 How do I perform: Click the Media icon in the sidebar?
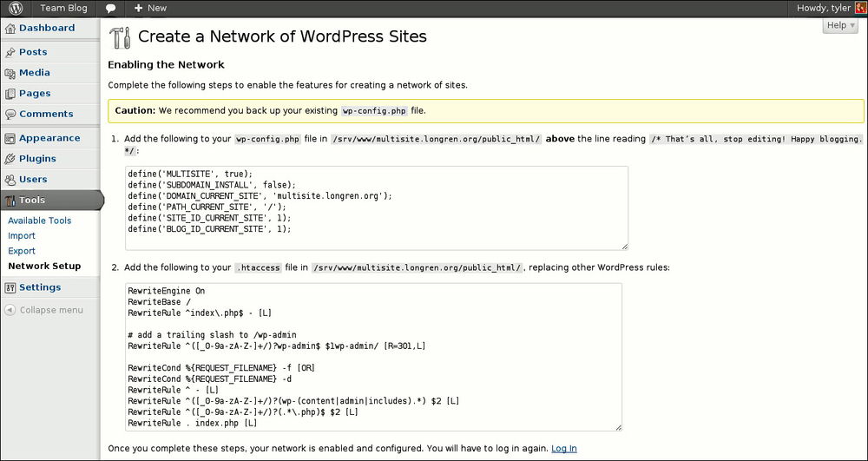(x=10, y=73)
